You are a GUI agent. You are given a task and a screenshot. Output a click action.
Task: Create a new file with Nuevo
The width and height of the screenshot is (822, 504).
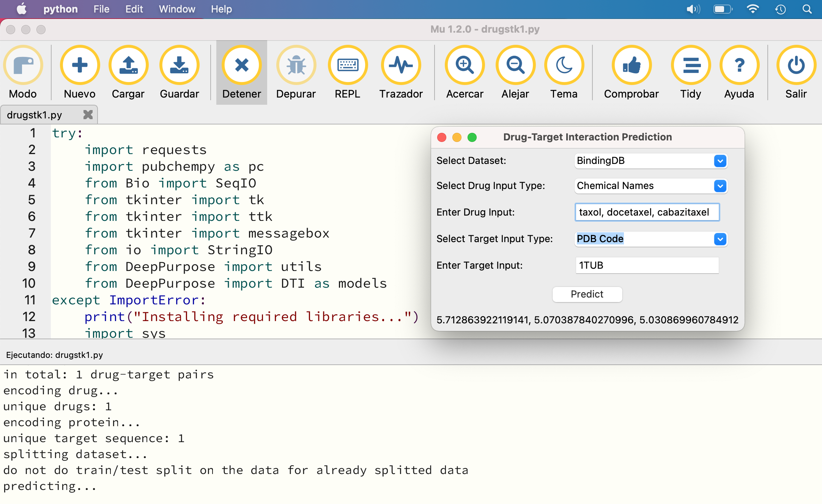tap(80, 65)
